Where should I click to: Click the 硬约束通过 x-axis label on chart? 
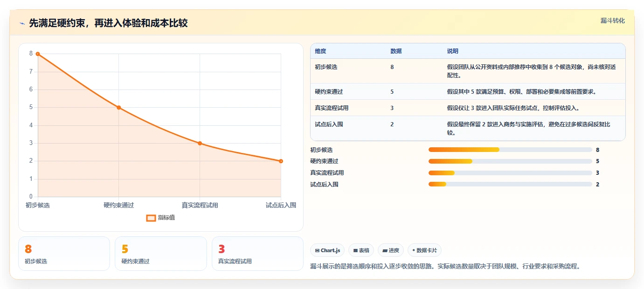119,205
